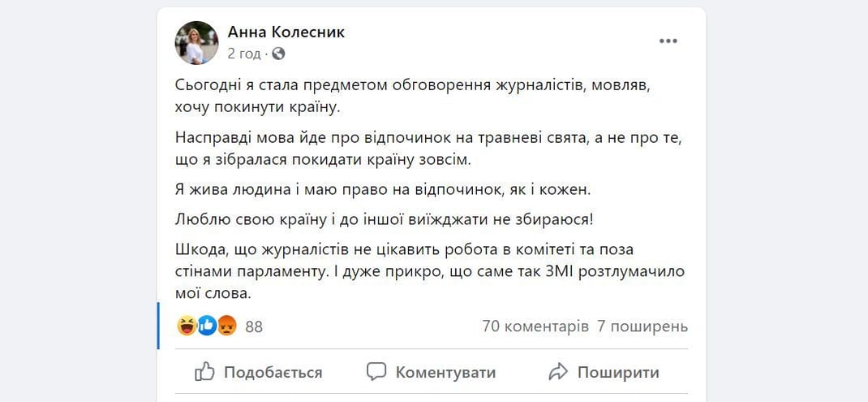Viewport: 868px width, 402px height.
Task: Click the laughing Haha reaction emoji
Action: pos(187,326)
